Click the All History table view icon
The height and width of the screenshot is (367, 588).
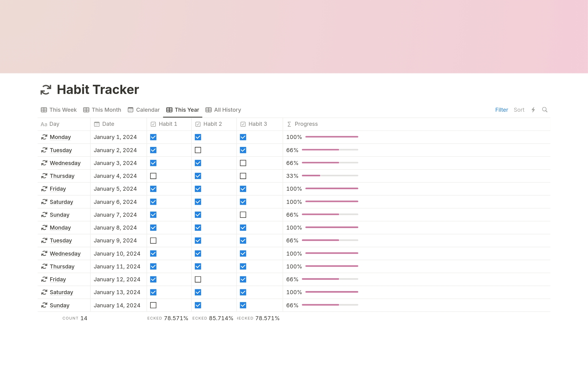(x=209, y=110)
